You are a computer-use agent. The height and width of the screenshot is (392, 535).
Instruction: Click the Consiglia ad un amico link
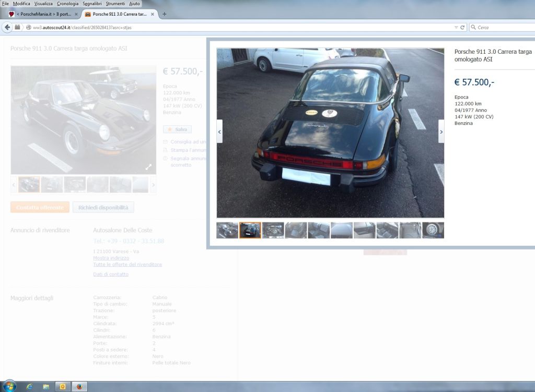[x=188, y=142]
